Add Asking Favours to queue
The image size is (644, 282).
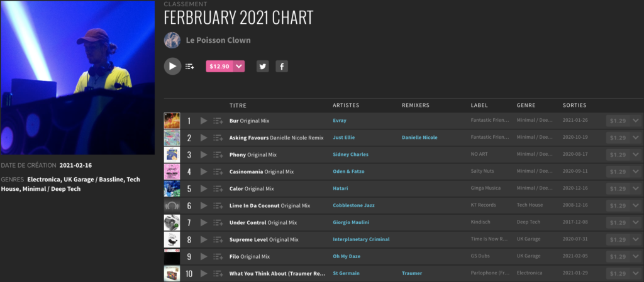[218, 138]
